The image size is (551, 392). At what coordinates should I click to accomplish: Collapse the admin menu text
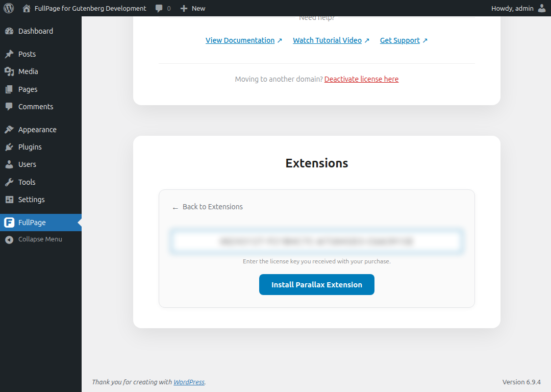point(40,239)
